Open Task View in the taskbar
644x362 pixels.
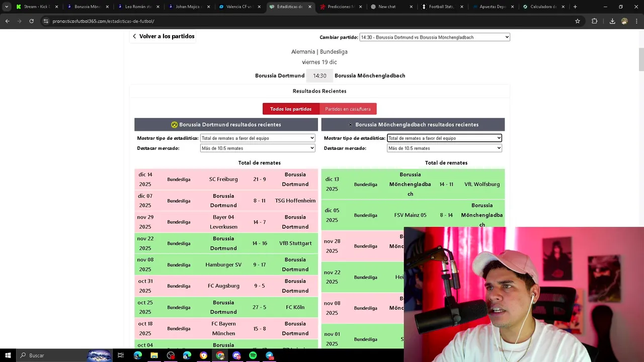point(121,355)
